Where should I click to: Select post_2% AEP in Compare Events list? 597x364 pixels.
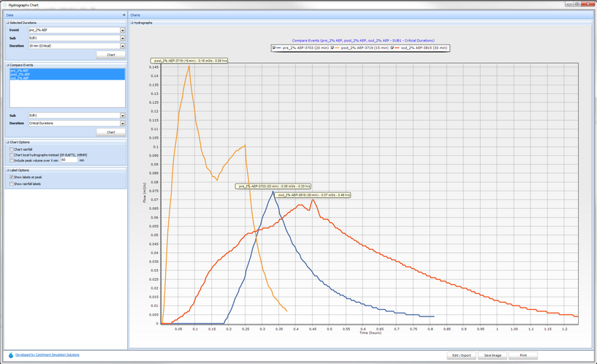tap(20, 74)
